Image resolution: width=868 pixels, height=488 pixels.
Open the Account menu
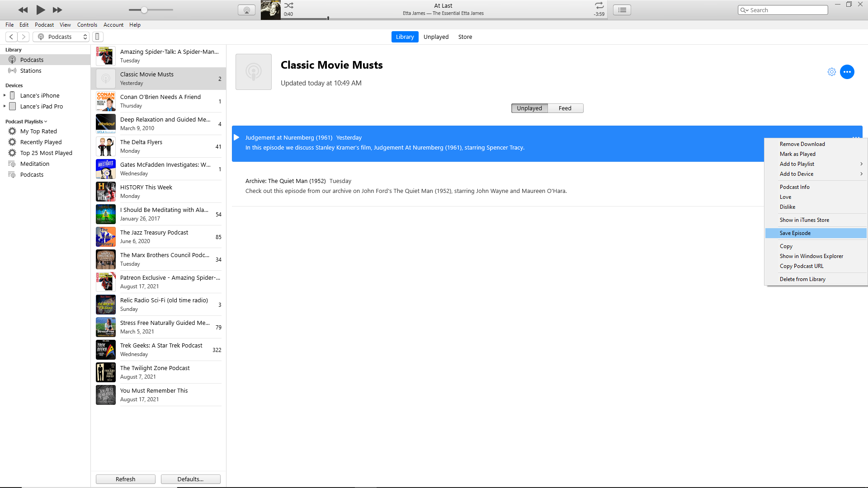113,25
